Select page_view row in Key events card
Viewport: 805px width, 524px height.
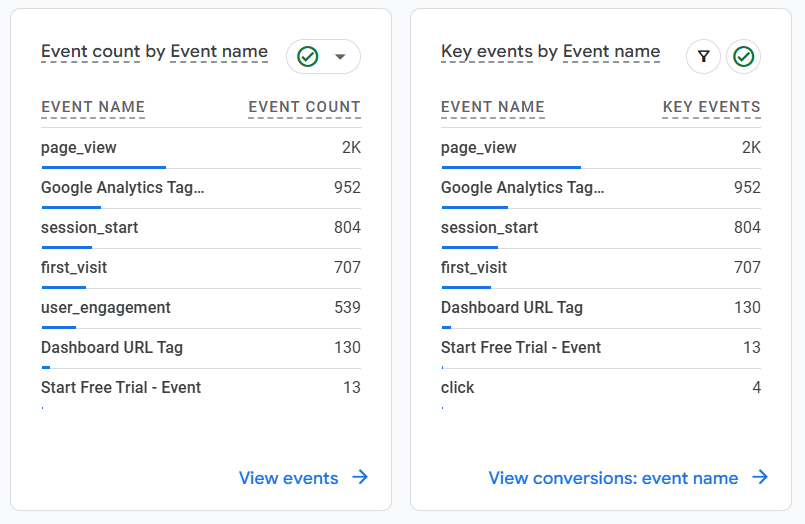pos(601,148)
